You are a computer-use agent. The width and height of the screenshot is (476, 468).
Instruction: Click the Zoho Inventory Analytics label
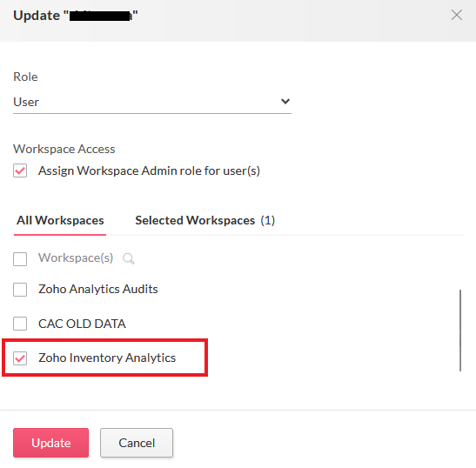click(x=107, y=358)
